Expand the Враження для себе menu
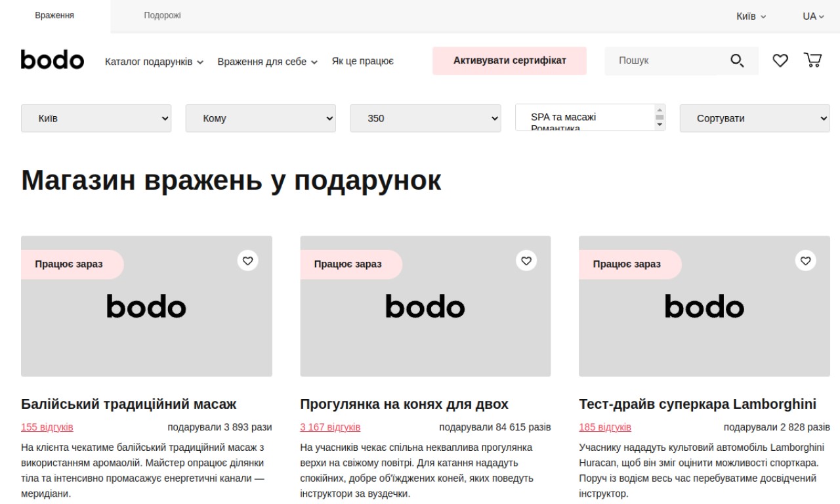 coord(267,62)
